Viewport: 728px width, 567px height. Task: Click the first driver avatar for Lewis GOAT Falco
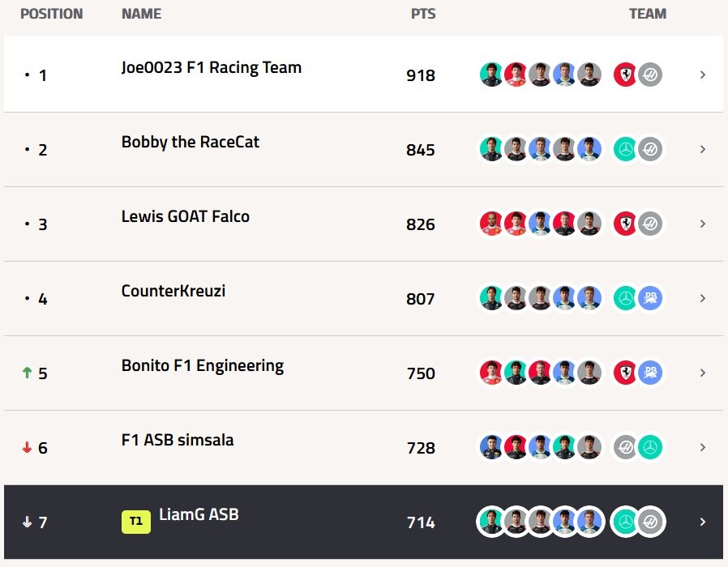[491, 224]
